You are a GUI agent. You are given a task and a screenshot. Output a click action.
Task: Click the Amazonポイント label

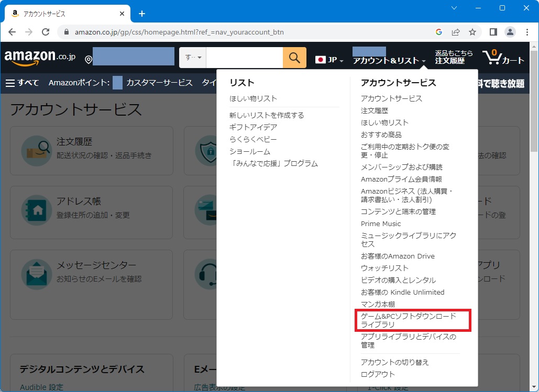(79, 83)
